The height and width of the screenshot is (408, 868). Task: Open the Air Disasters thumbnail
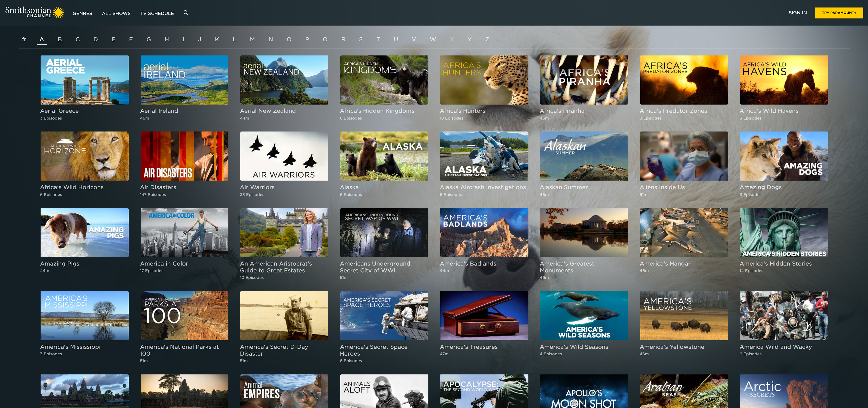pyautogui.click(x=184, y=156)
